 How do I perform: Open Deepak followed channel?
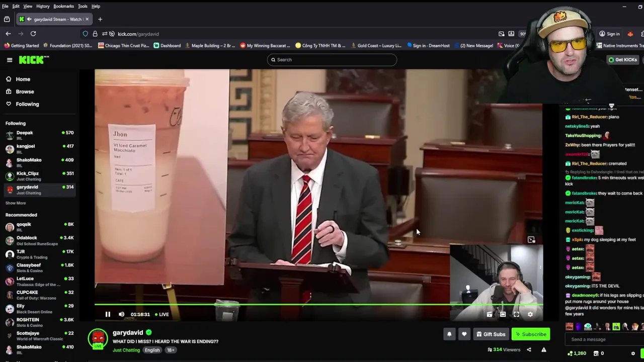click(39, 135)
